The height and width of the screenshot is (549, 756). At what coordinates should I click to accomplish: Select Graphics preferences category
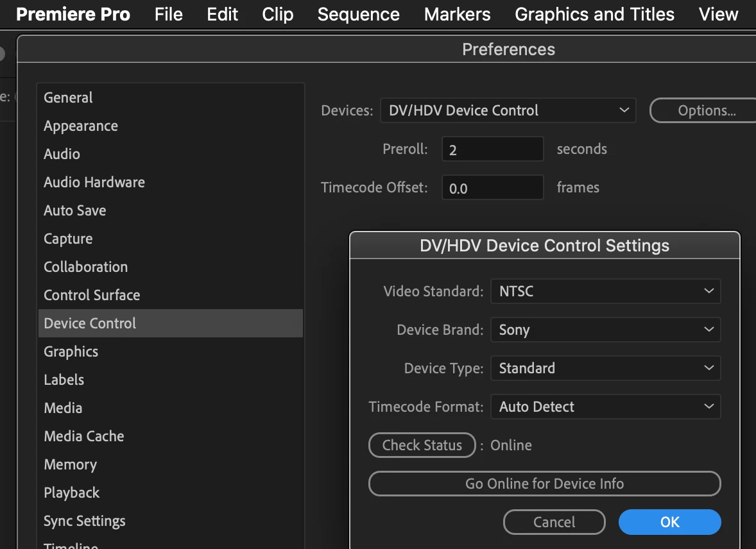click(x=170, y=351)
